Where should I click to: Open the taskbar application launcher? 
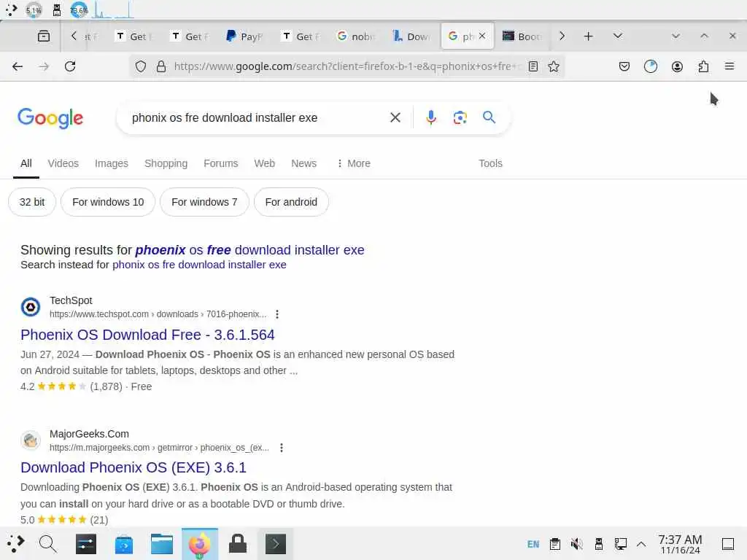tap(15, 543)
